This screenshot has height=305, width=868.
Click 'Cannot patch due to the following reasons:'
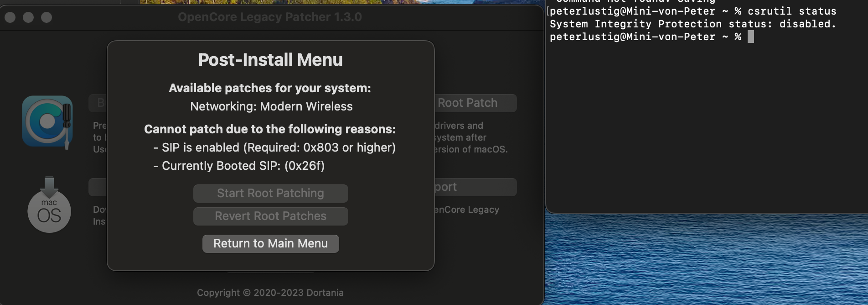tap(270, 129)
